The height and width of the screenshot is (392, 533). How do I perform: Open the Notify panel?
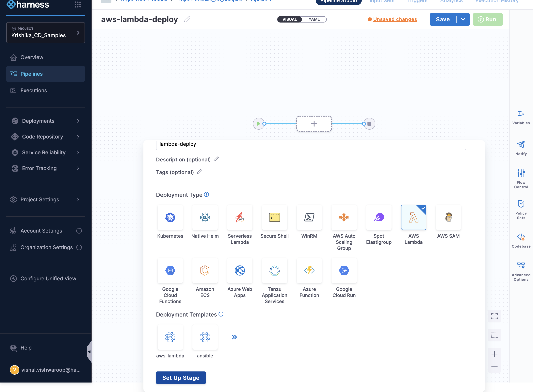click(521, 148)
